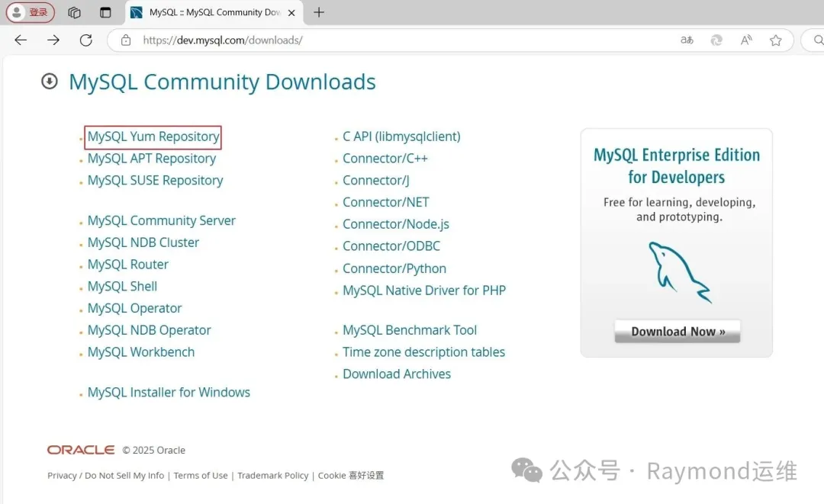Open Terms of Use link

tap(201, 475)
